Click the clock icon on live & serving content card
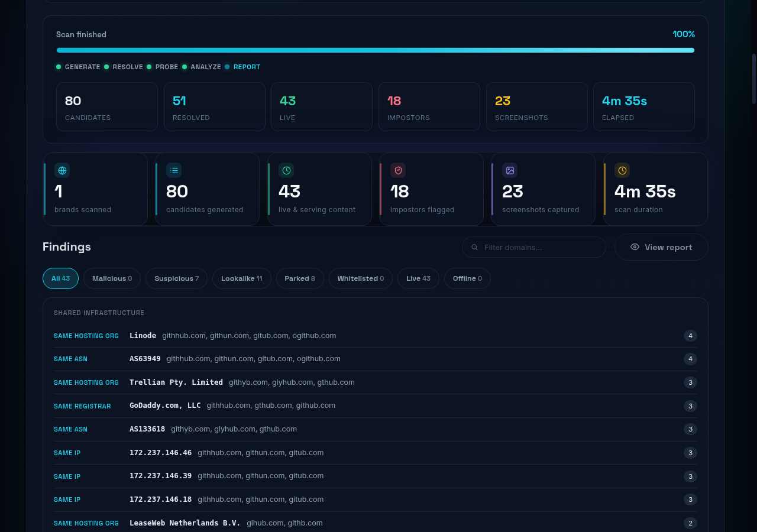The height and width of the screenshot is (532, 757). coord(286,170)
